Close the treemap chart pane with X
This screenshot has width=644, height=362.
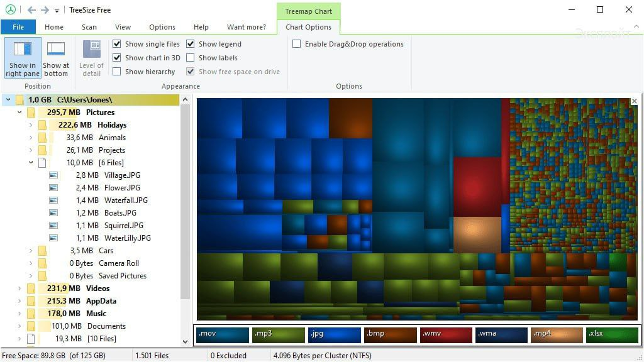tap(634, 101)
